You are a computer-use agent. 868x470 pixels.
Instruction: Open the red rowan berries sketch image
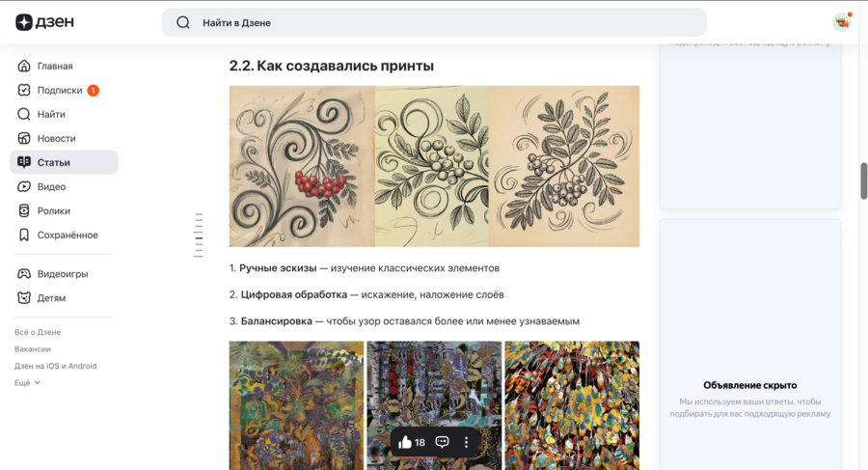tap(302, 166)
